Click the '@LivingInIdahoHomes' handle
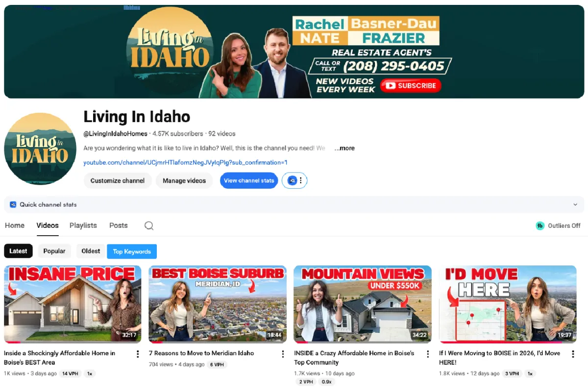588x392 pixels. coord(116,133)
